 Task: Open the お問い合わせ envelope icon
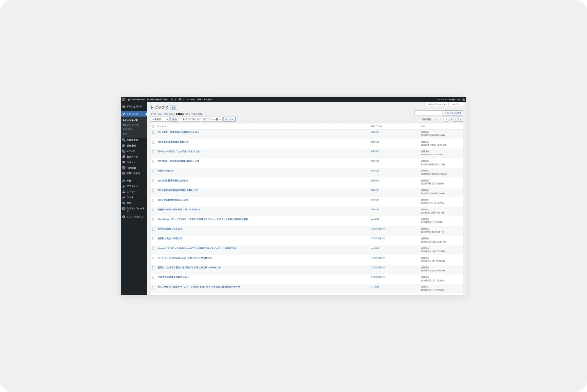[x=124, y=173]
